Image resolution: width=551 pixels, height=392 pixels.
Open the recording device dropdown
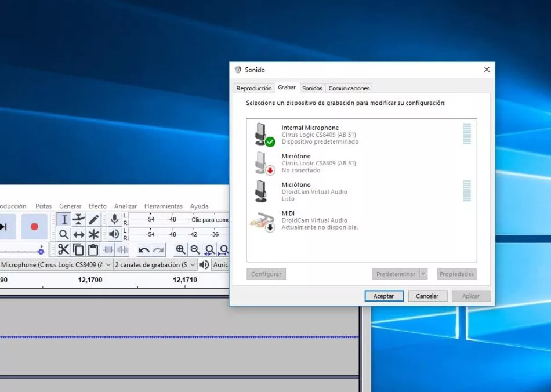click(107, 264)
